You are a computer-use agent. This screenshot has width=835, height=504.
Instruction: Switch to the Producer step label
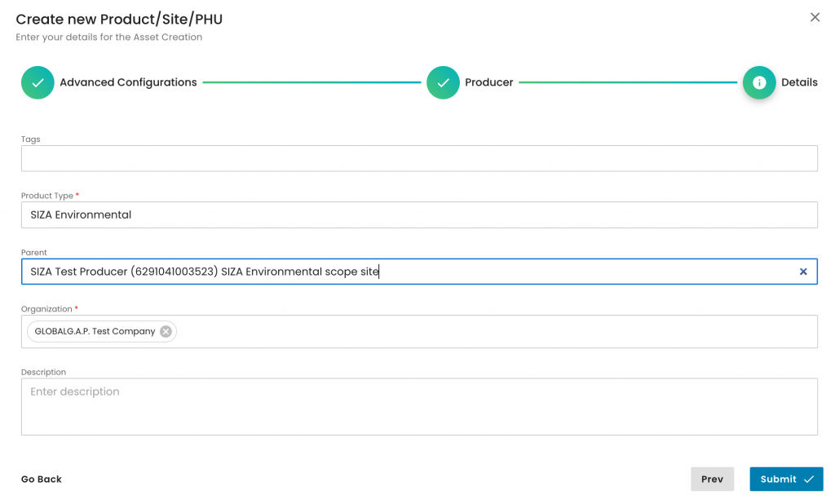coord(488,82)
